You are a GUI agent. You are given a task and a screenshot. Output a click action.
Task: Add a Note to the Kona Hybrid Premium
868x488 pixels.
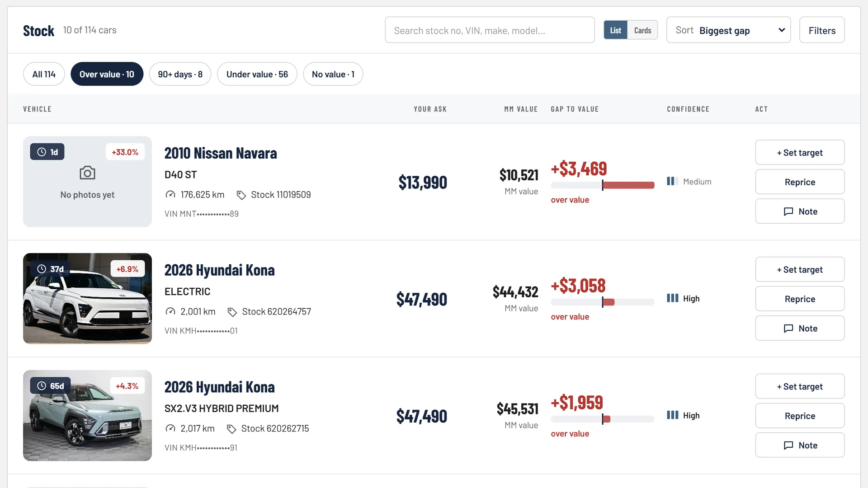tap(800, 446)
